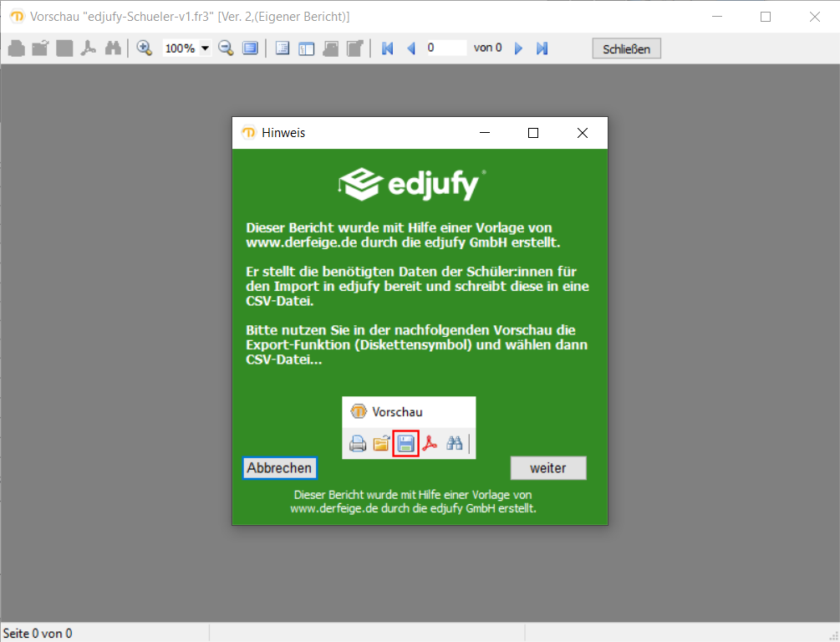Click the export diskette icon in the toolbar
The width and height of the screenshot is (840, 642).
(x=64, y=48)
